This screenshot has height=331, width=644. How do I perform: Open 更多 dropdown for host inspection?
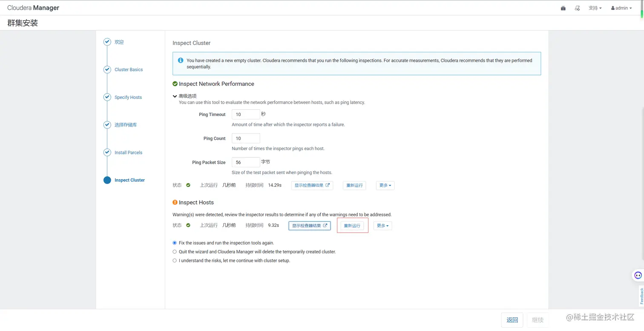click(383, 226)
